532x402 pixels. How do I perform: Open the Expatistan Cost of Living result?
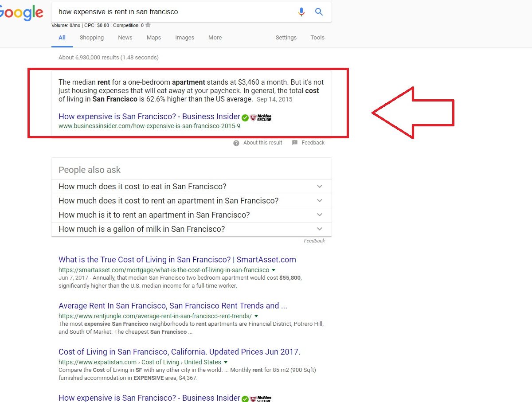tap(180, 352)
